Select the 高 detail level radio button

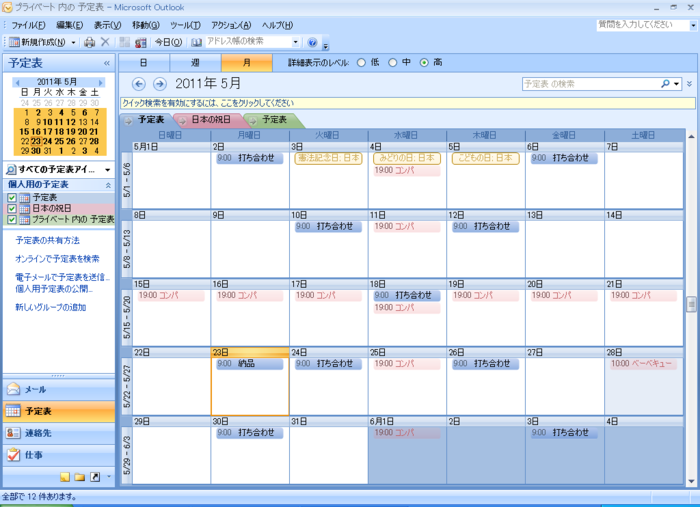[x=424, y=63]
